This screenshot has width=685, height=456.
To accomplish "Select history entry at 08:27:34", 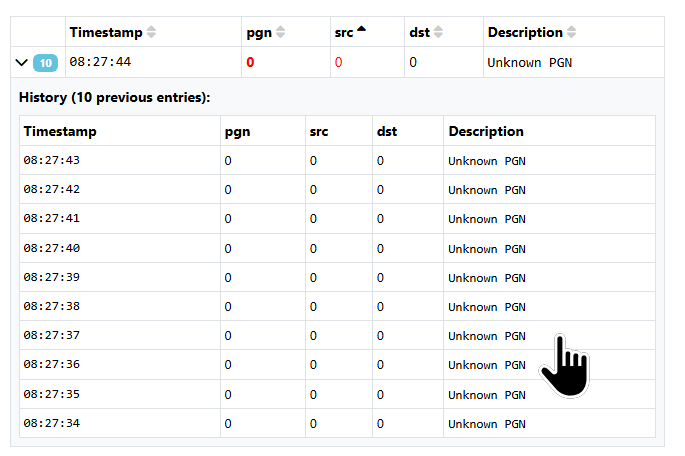I will point(52,423).
